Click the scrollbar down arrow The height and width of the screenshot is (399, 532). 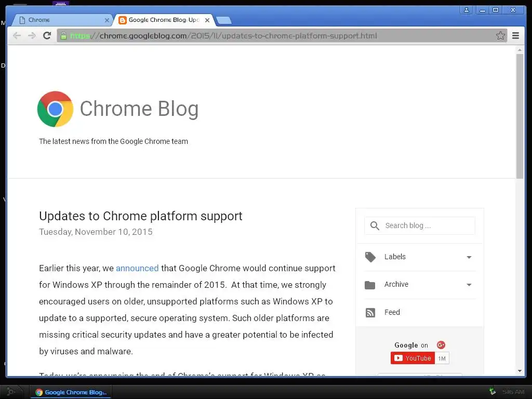[x=520, y=371]
